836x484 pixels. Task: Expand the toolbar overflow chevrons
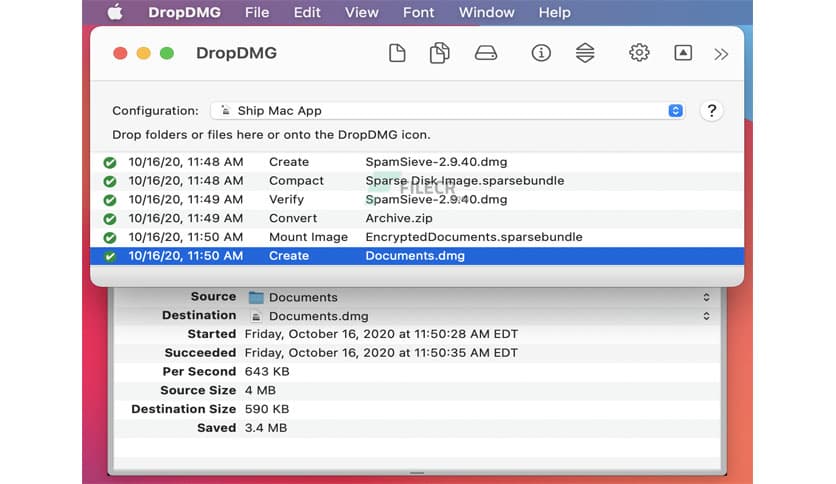(721, 54)
